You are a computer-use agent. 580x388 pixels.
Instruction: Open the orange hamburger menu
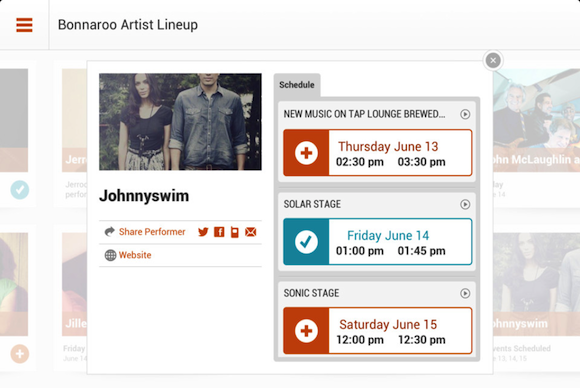(x=24, y=25)
